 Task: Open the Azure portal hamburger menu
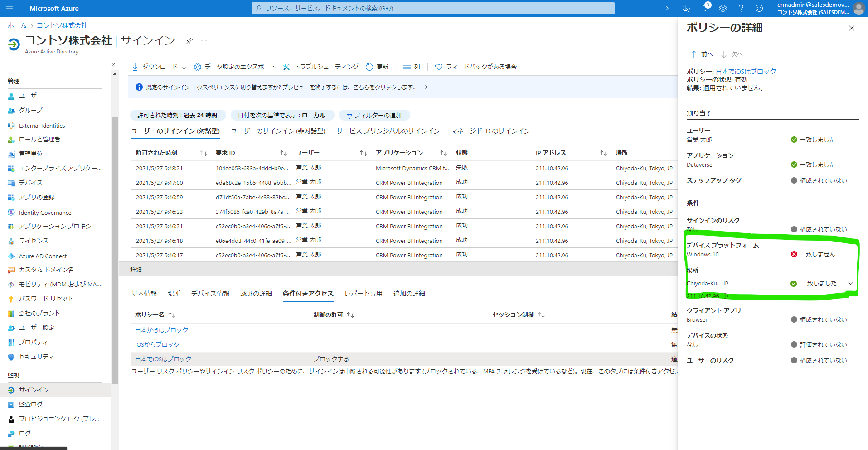click(x=10, y=8)
